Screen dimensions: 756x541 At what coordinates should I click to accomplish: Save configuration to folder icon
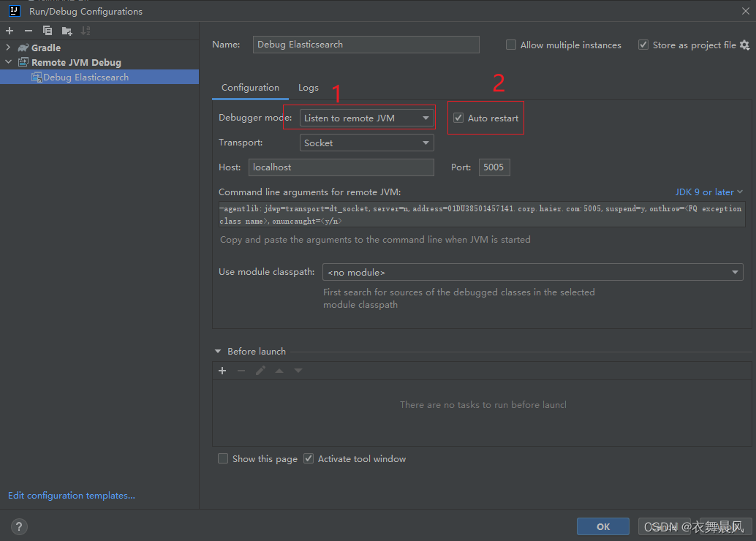click(67, 31)
